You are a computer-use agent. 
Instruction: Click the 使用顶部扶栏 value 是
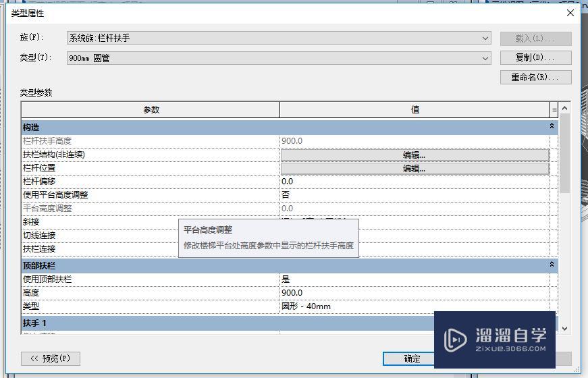point(415,279)
